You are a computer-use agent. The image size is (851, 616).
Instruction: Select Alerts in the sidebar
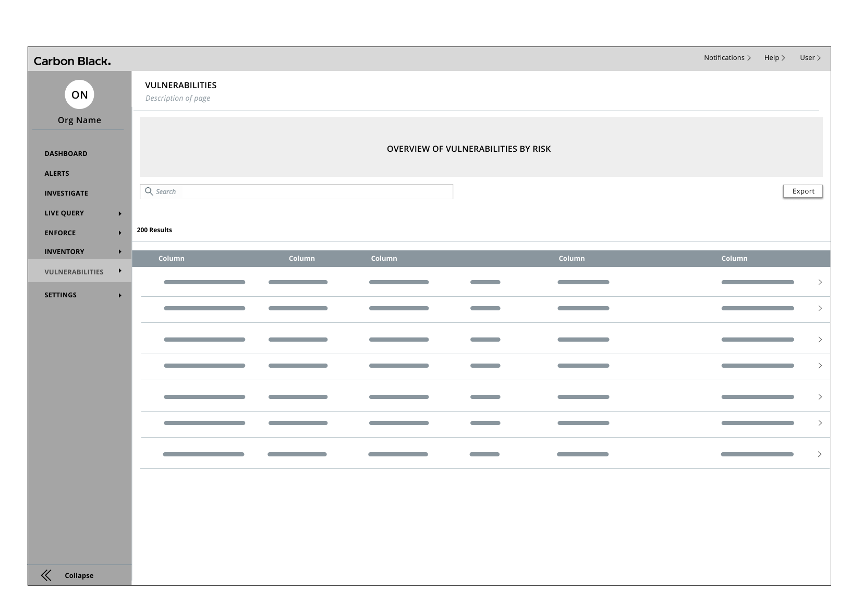point(57,173)
